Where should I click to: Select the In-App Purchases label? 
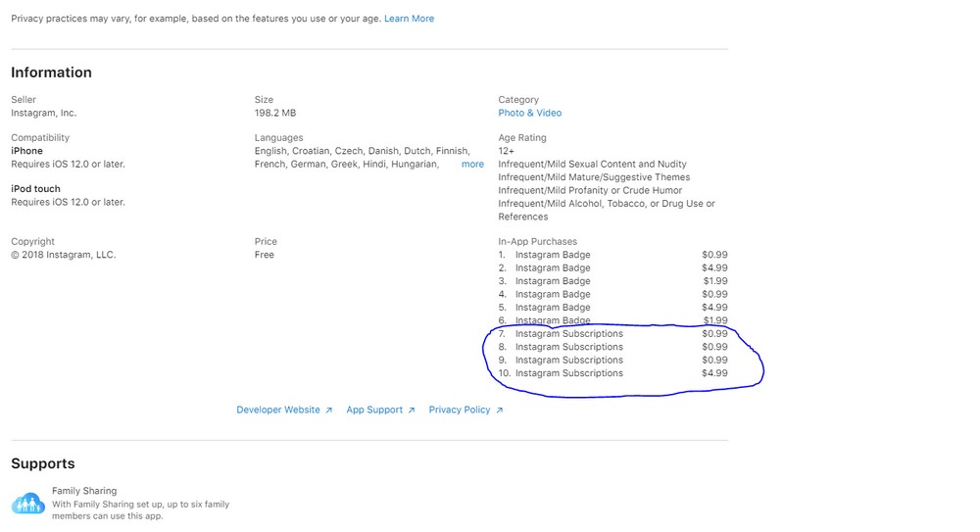click(x=537, y=242)
